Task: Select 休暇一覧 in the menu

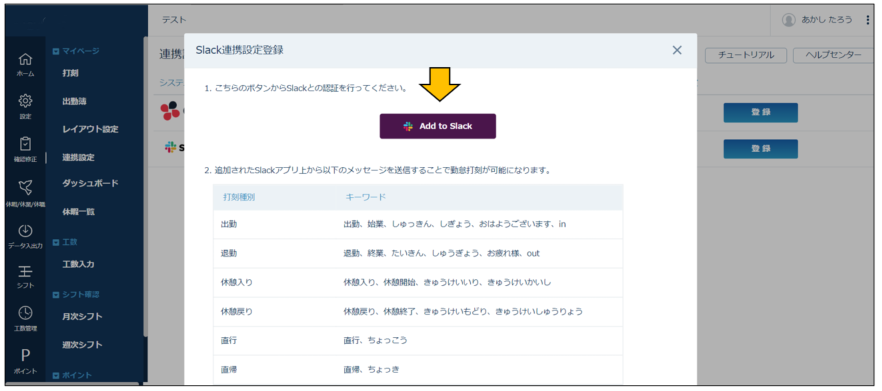Action: pos(78,212)
